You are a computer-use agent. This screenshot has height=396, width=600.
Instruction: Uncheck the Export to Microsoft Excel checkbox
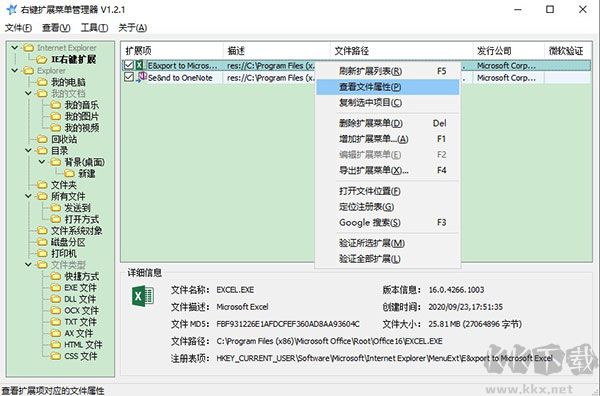pos(129,65)
